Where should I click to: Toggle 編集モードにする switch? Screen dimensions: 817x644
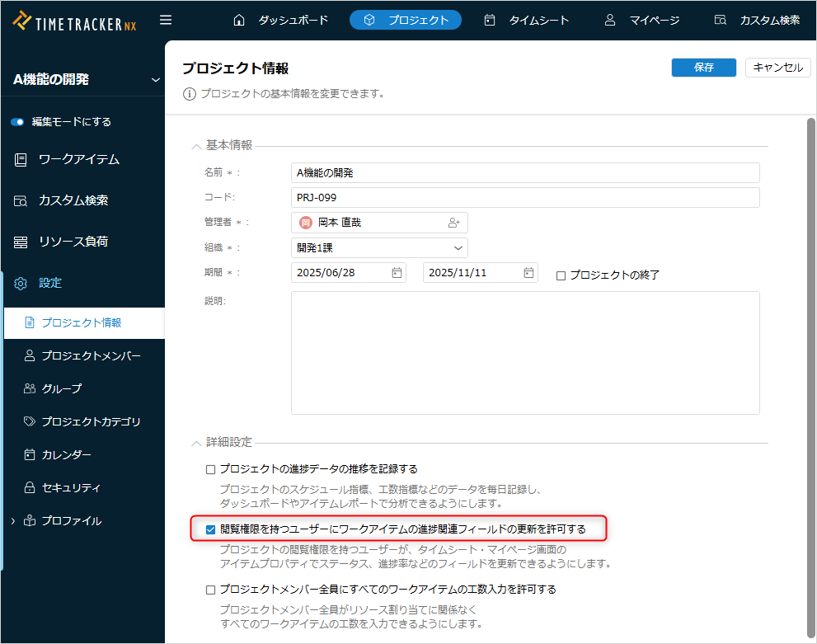click(x=17, y=122)
